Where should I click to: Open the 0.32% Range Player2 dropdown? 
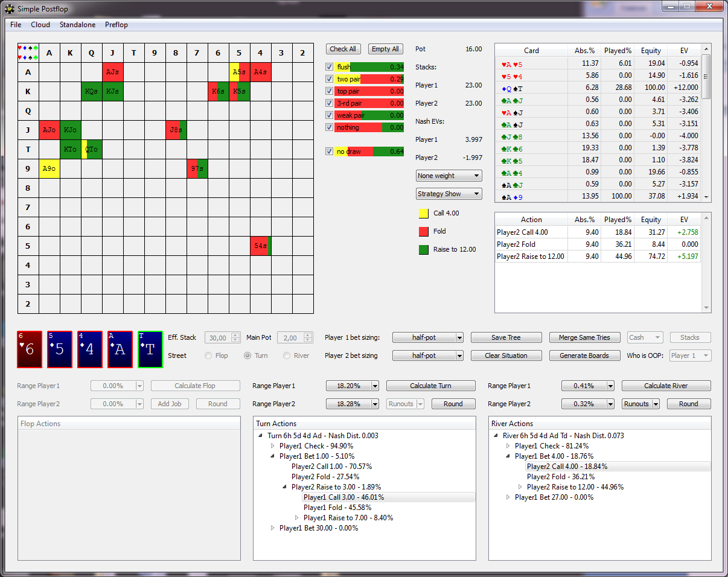pos(588,404)
